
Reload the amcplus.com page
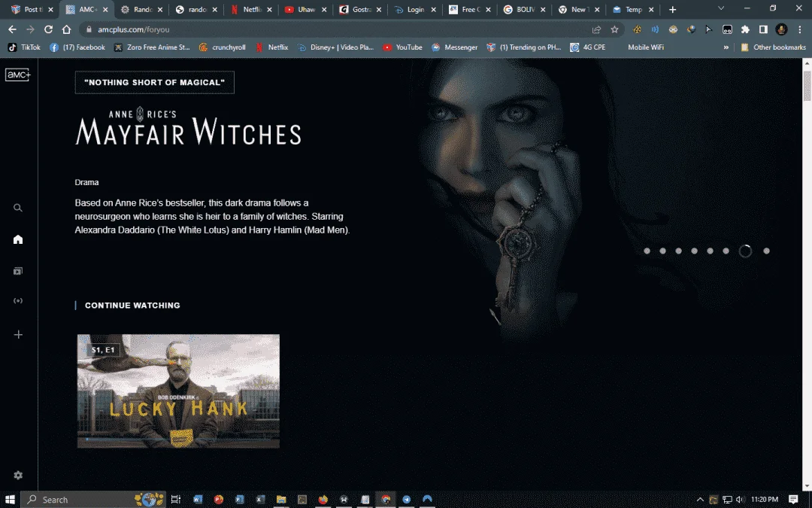click(48, 29)
